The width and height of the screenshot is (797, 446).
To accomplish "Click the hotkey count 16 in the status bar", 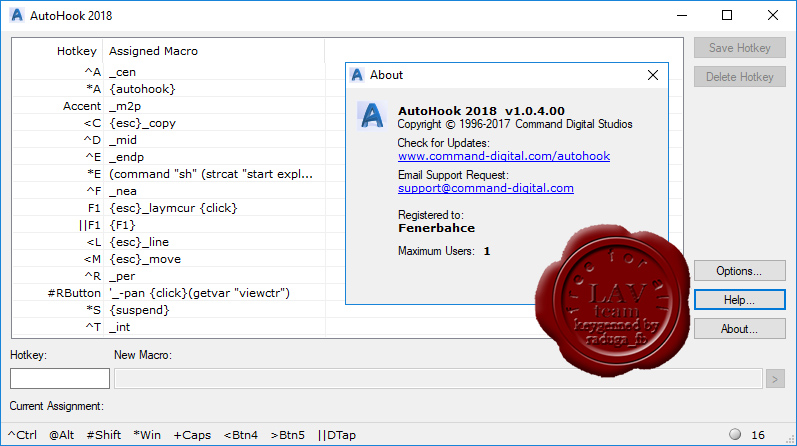I will coord(758,435).
